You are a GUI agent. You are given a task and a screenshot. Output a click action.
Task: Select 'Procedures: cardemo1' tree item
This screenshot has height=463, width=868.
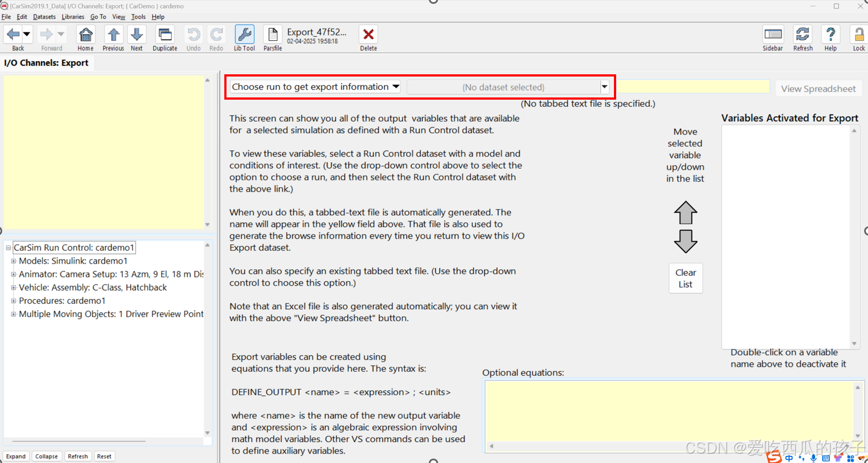62,301
